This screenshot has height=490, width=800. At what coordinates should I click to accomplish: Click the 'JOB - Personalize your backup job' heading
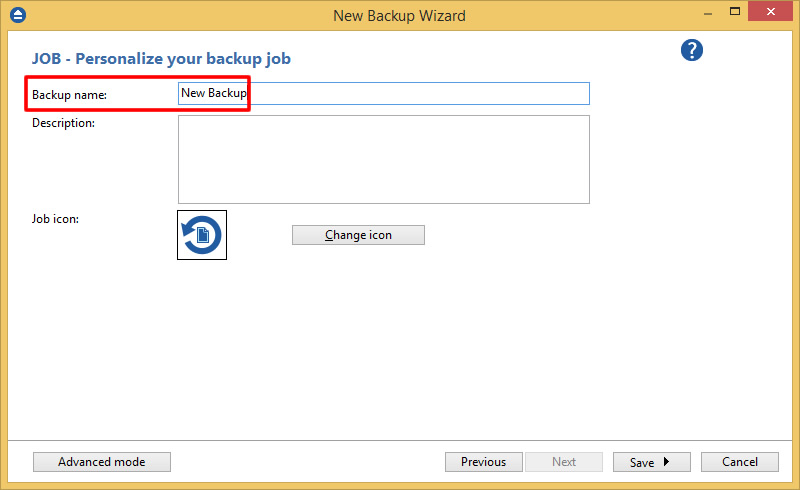pyautogui.click(x=161, y=59)
